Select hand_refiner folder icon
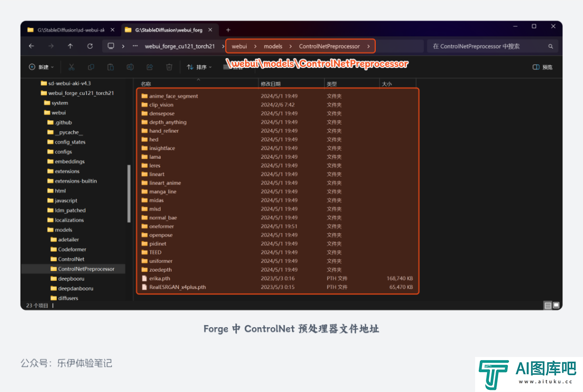Viewport: 583px width, 392px height. click(145, 131)
